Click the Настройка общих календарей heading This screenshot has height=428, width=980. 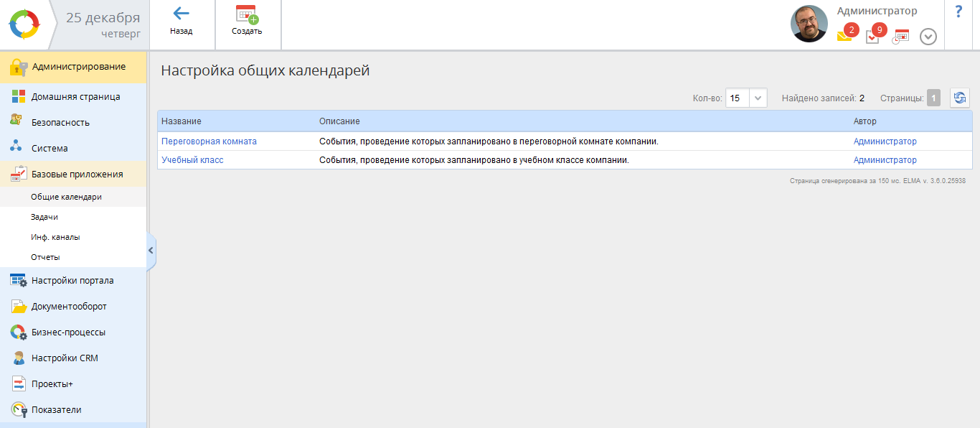pos(265,70)
